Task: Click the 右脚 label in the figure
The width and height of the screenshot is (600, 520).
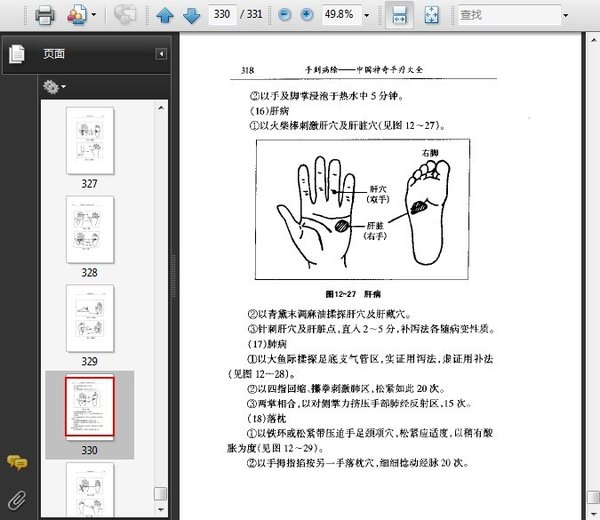Action: click(430, 153)
